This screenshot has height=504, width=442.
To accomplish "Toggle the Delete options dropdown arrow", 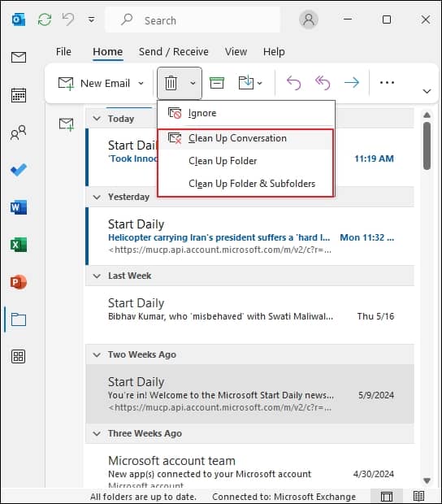I will (193, 83).
